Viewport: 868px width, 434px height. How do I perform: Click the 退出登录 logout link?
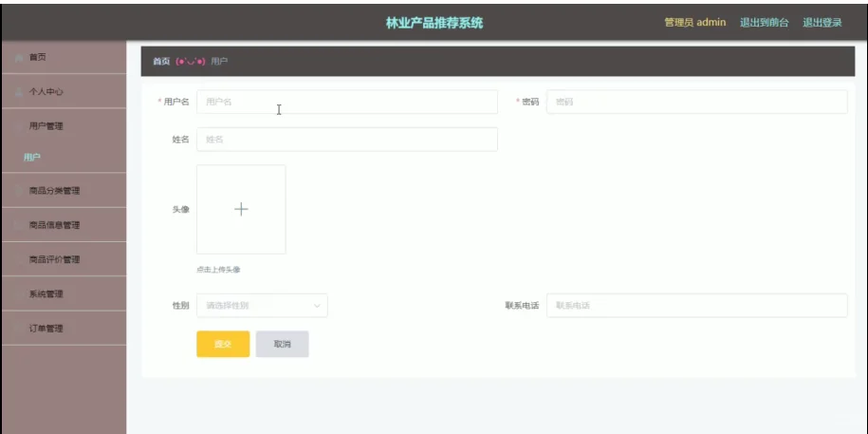coord(822,23)
